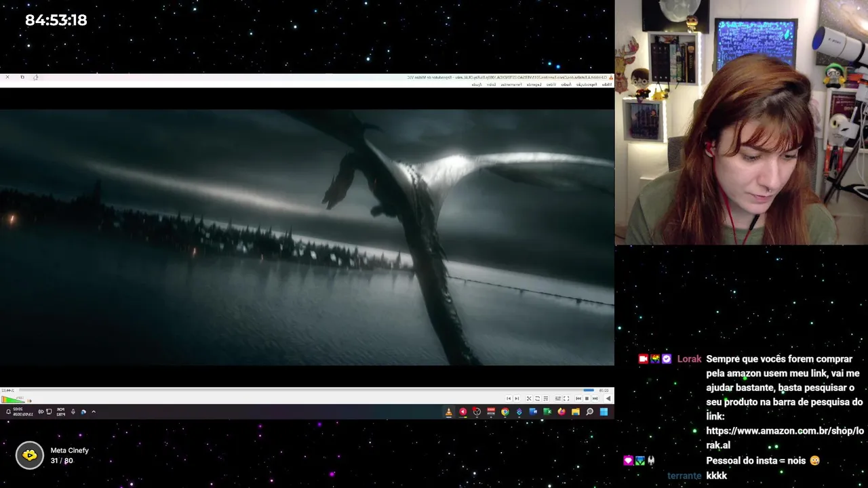The image size is (868, 488).
Task: Click the POR PTB2 language indicator
Action: point(61,411)
